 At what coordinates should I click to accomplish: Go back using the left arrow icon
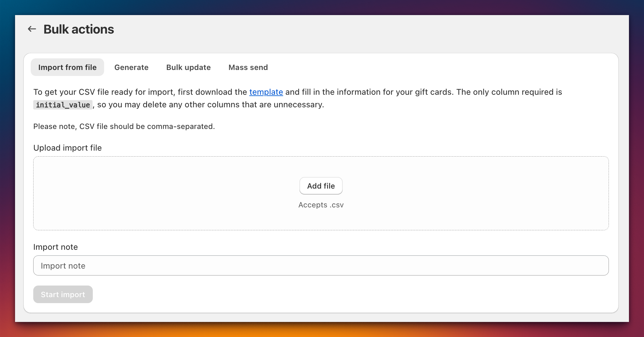[32, 29]
